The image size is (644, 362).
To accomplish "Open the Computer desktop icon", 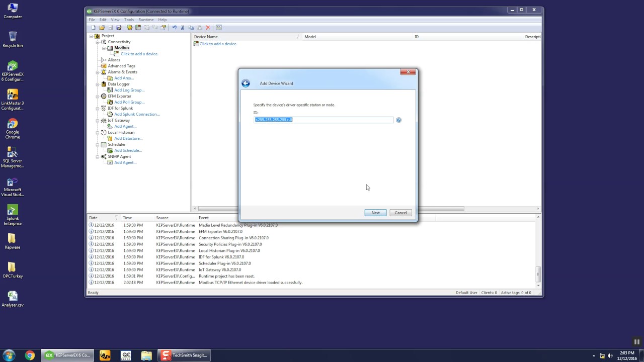I will (x=13, y=11).
